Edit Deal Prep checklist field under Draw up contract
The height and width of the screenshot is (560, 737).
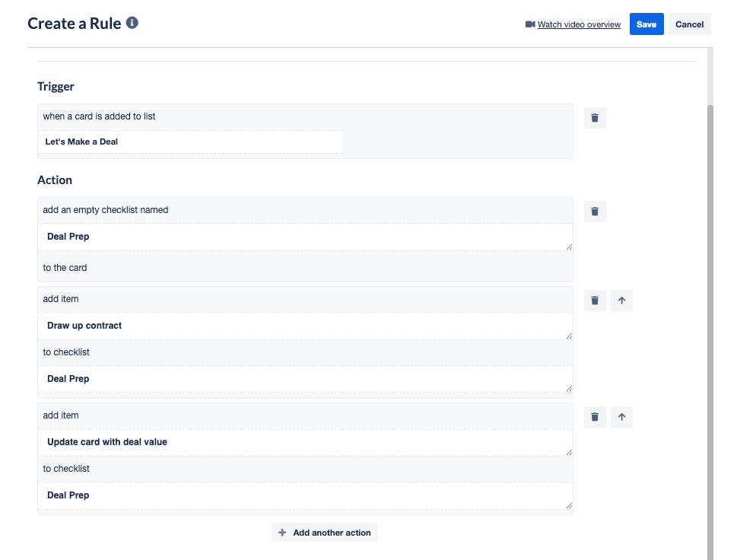[305, 378]
